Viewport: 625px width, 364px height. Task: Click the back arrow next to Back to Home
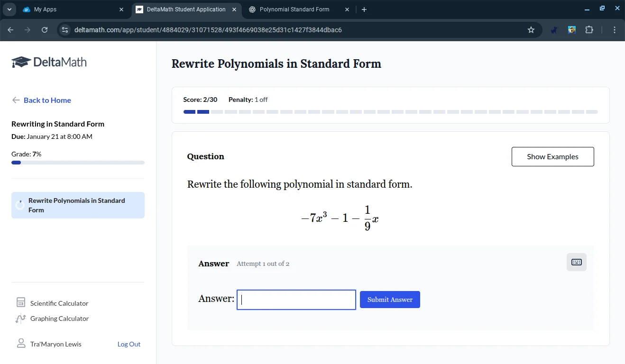(x=16, y=100)
